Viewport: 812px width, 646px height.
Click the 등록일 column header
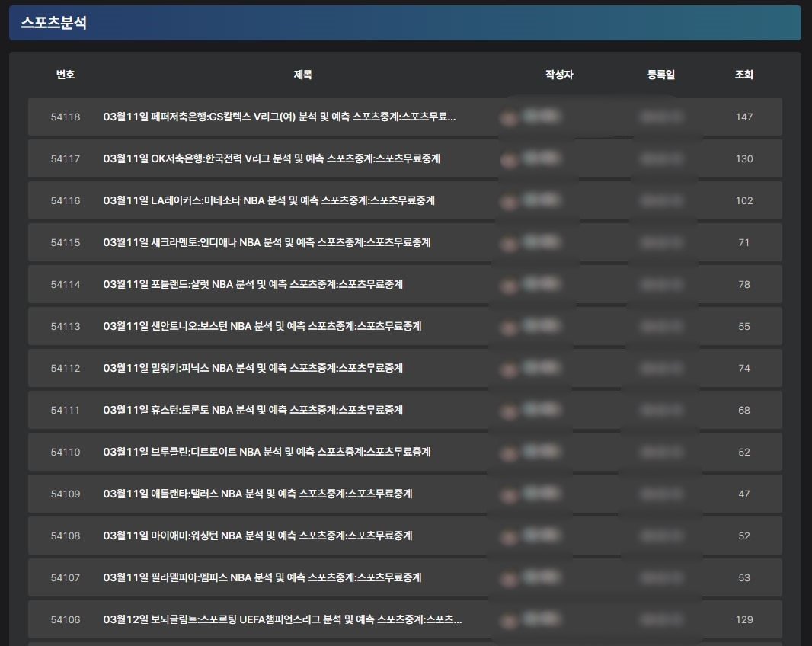pyautogui.click(x=660, y=75)
